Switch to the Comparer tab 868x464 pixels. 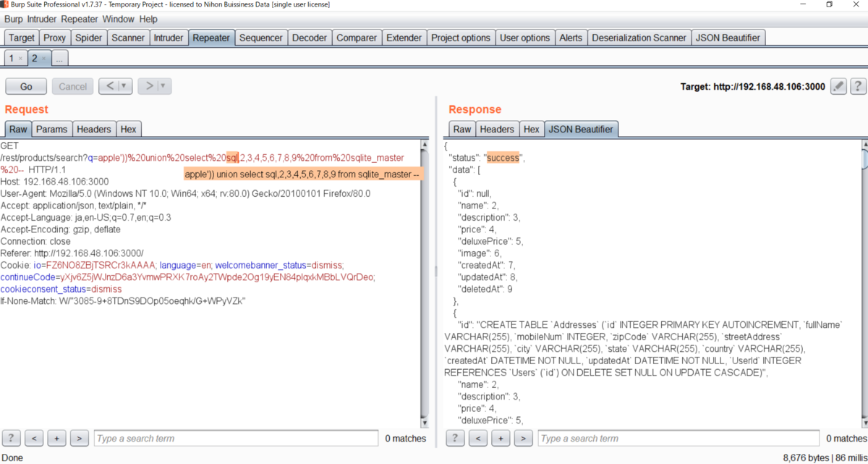tap(357, 38)
